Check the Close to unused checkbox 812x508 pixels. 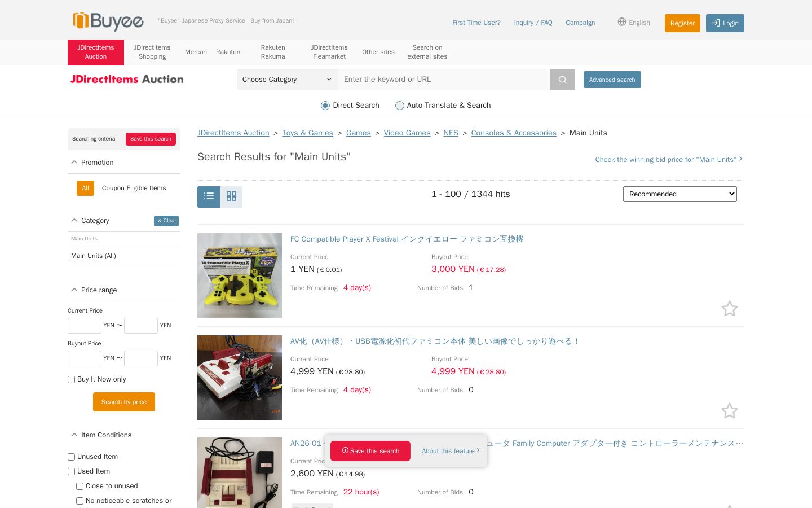[80, 487]
